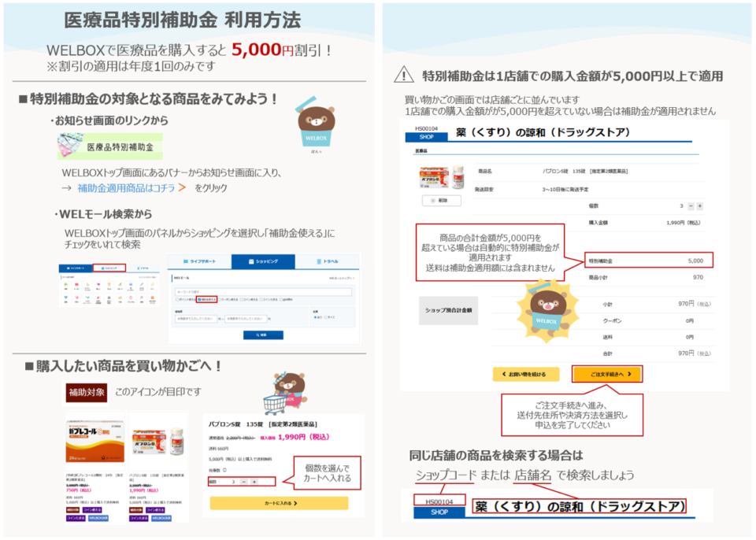Select the あり stock radio button
Screen dimensions: 756x540
[x=315, y=317]
